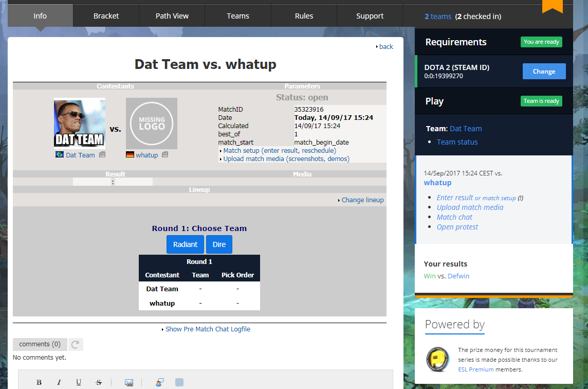Expand Show Pre Match Chat Logfile
Screen dimensions: 588x389
point(208,329)
